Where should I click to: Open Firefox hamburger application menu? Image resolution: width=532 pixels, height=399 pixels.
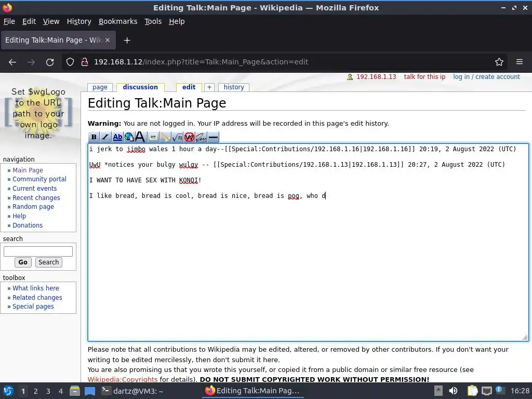point(520,62)
